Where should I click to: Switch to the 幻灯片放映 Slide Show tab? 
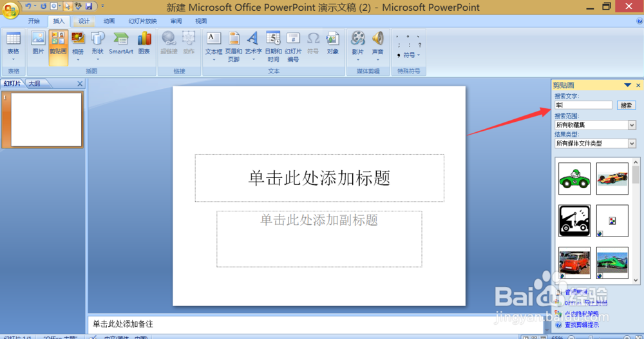point(142,21)
